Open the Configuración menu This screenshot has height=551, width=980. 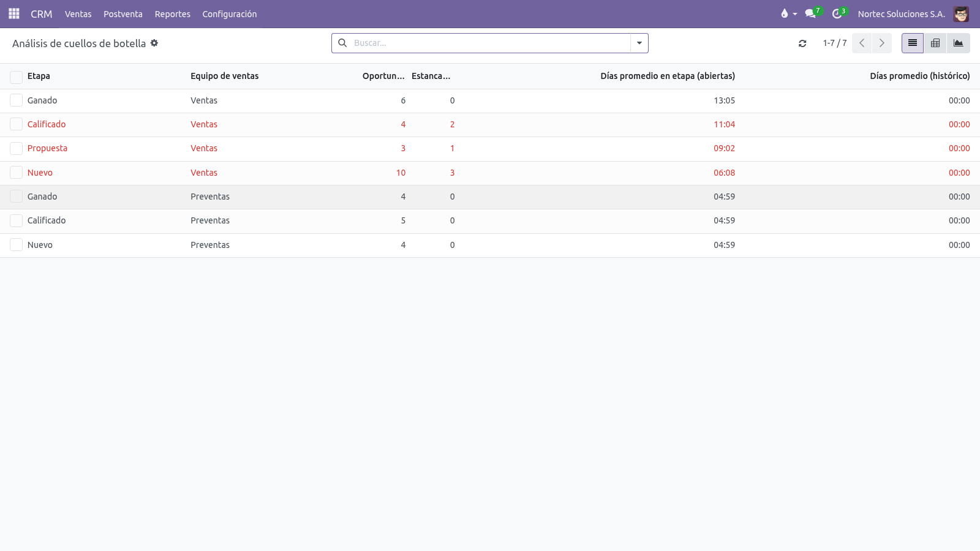click(230, 14)
